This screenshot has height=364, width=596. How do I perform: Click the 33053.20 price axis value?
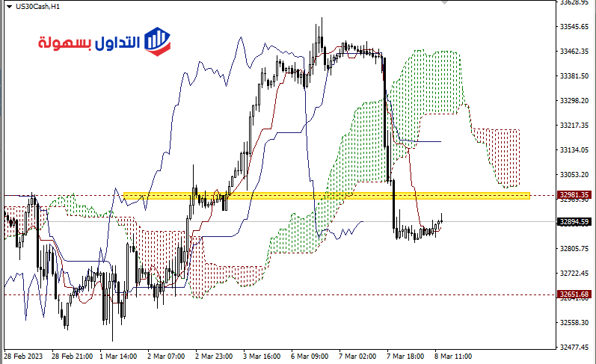click(574, 174)
